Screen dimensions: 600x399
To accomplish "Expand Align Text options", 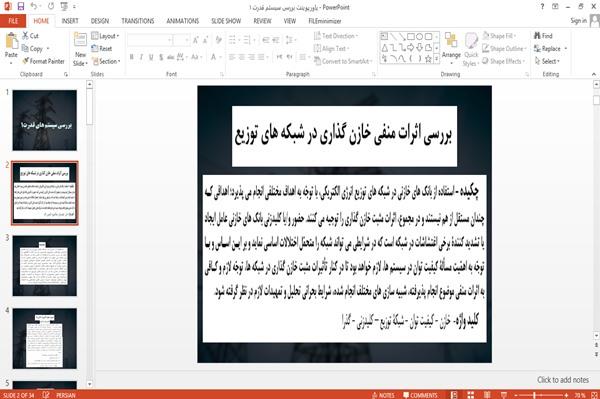I will click(x=331, y=49).
